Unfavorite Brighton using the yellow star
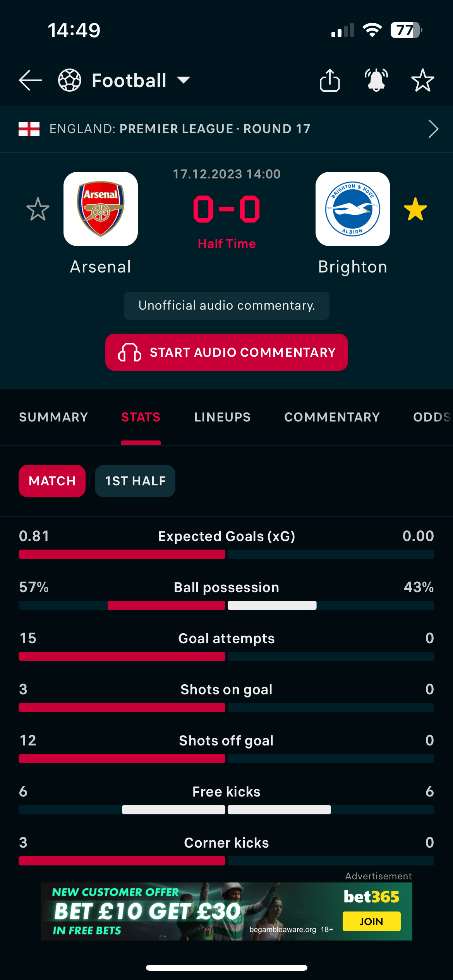The height and width of the screenshot is (980, 453). (415, 209)
